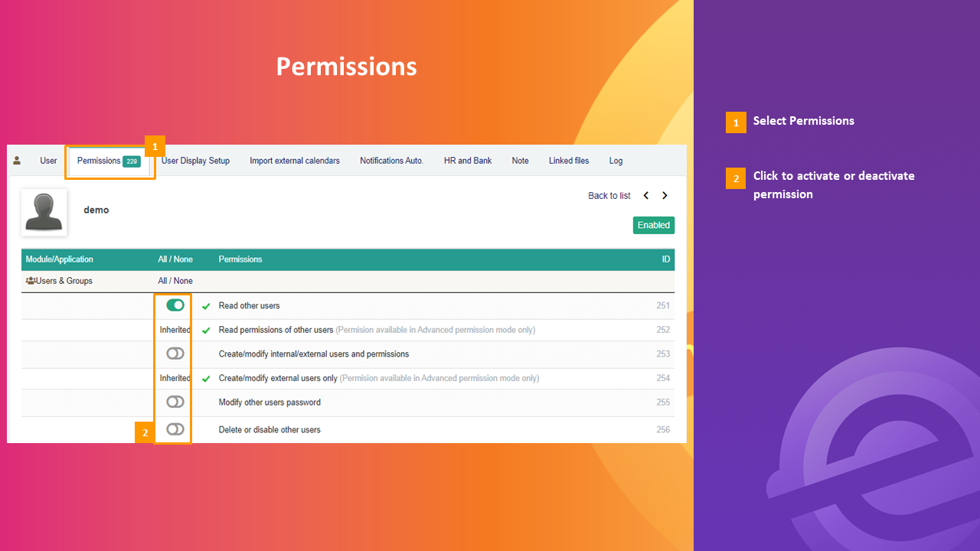Switch to the Linked files tab
Viewport: 980px width, 551px height.
[x=569, y=161]
